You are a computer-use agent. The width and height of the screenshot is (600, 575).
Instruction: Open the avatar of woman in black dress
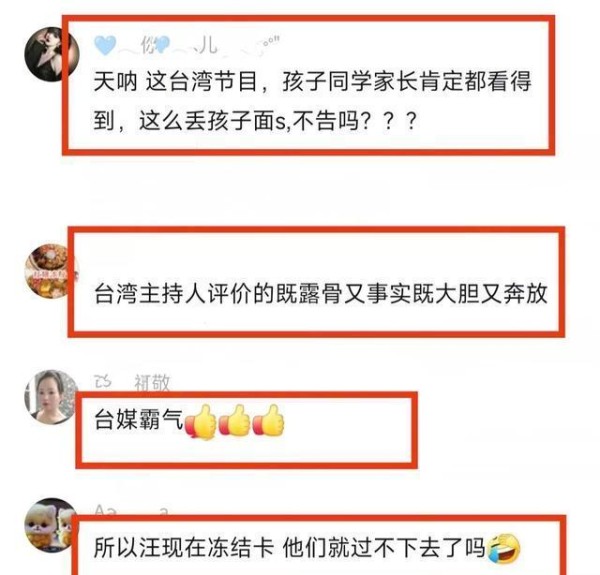[52, 54]
